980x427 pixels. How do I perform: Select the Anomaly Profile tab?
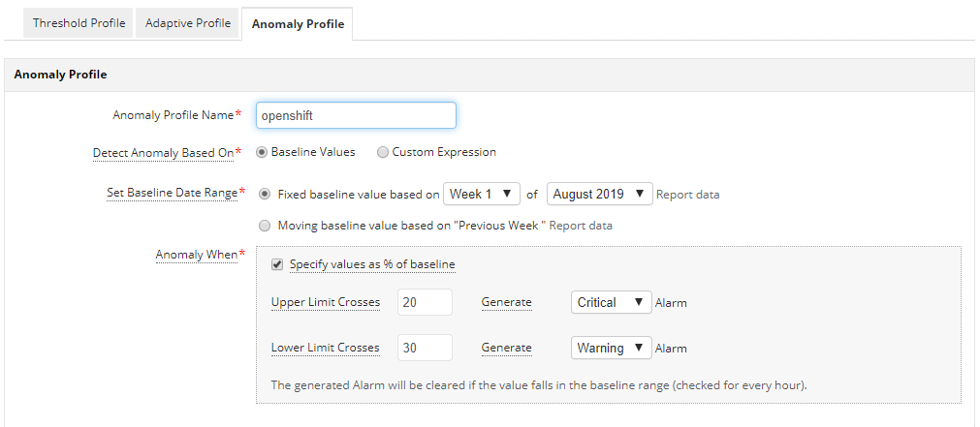(x=298, y=24)
